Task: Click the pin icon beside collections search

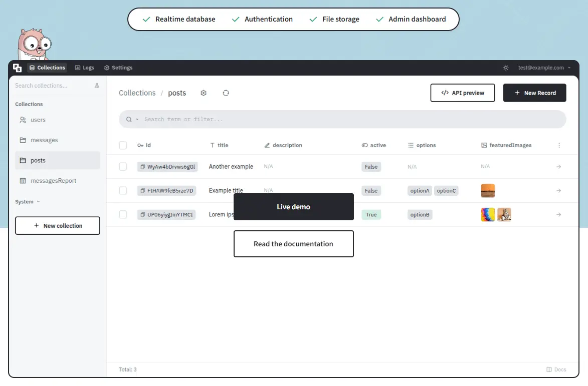Action: pos(97,86)
